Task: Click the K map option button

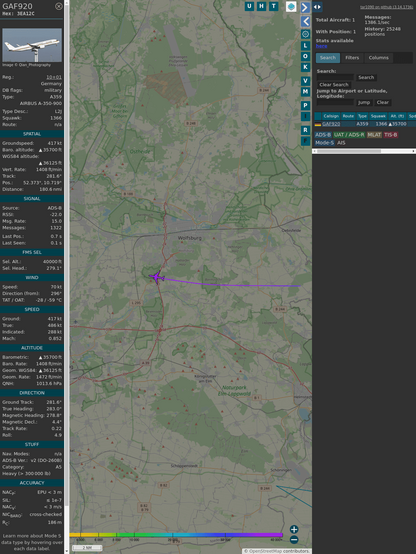Action: (305, 67)
